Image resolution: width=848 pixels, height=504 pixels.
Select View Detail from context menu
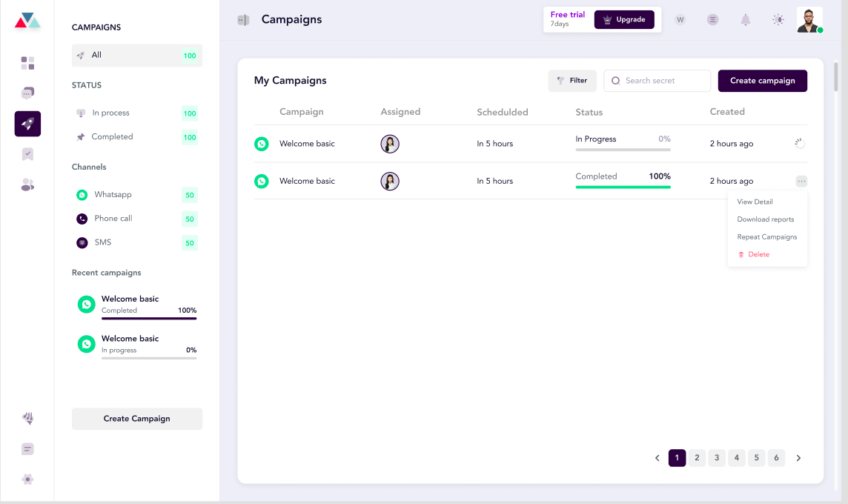point(755,202)
